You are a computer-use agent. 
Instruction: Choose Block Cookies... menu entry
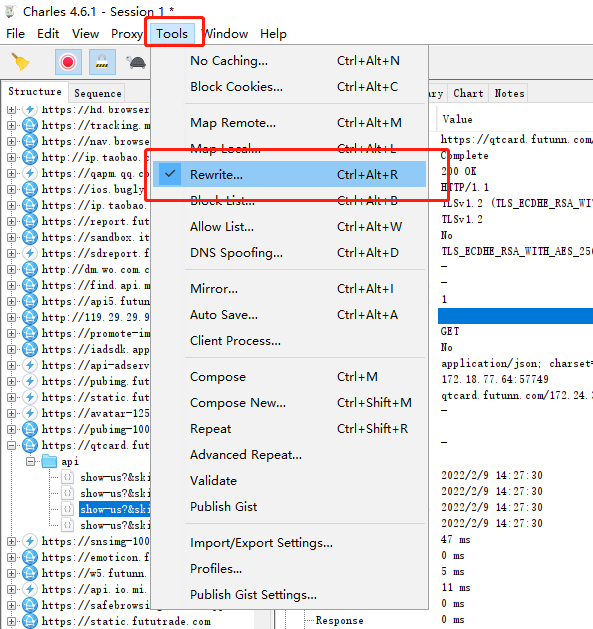[x=289, y=87]
